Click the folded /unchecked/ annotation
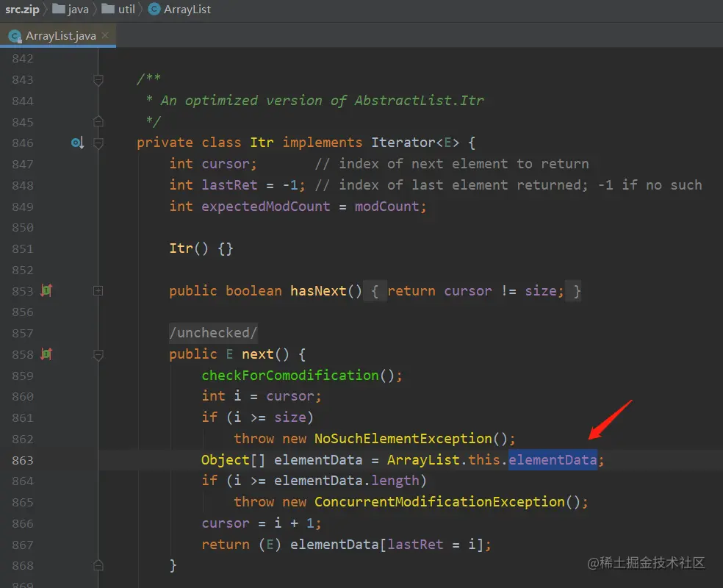Image resolution: width=723 pixels, height=588 pixels. [213, 332]
